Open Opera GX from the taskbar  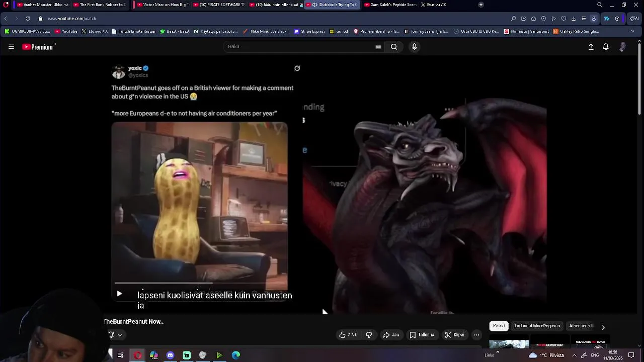[137, 355]
